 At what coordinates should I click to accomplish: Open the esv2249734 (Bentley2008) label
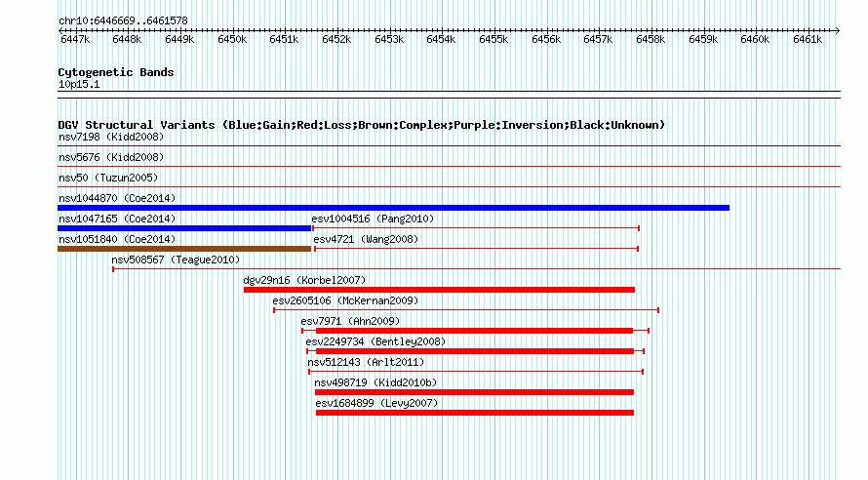pyautogui.click(x=375, y=341)
